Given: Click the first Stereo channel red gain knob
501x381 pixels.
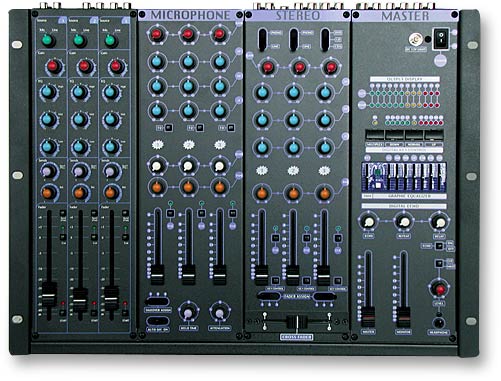Looking at the screenshot, I should [267, 67].
